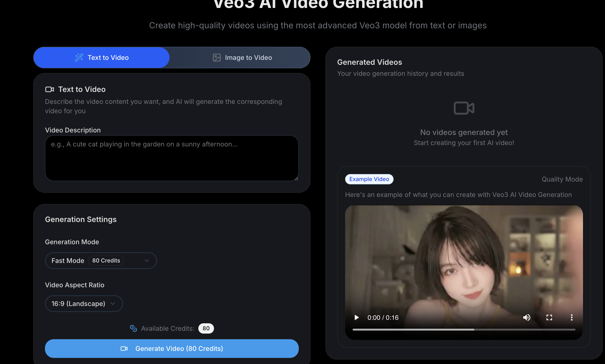
Task: Seek on the example video progress bar
Action: 464,330
